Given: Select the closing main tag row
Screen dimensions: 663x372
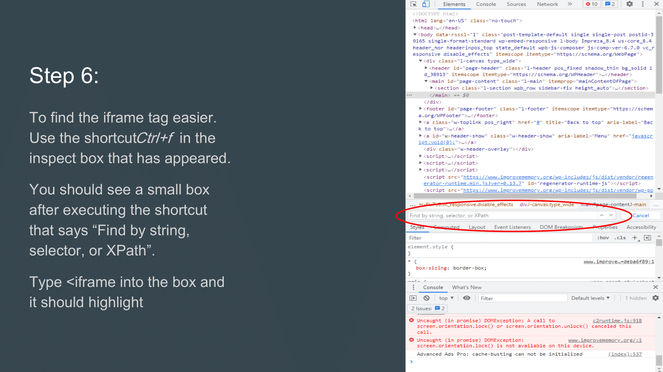Looking at the screenshot, I should point(530,95).
